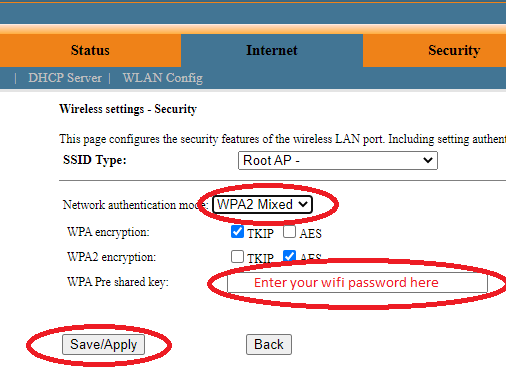The width and height of the screenshot is (506, 369).
Task: Uncheck TKIP for WPA encryption
Action: click(x=237, y=231)
